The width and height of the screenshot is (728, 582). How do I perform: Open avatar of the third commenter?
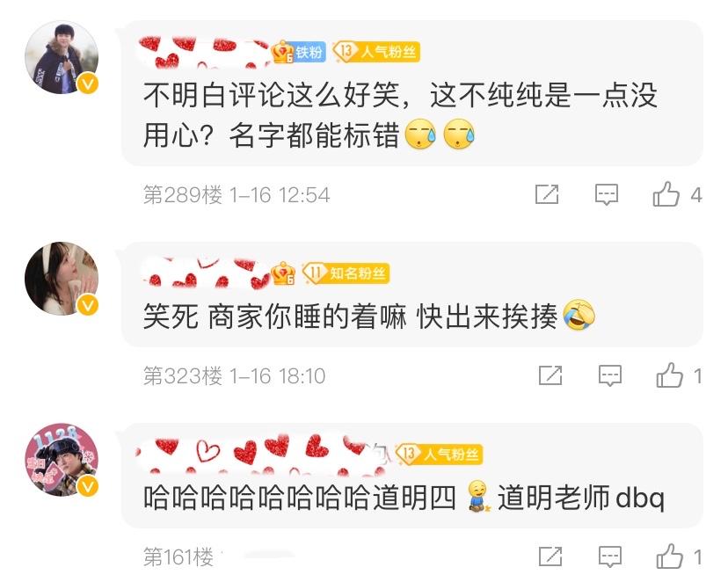point(62,460)
